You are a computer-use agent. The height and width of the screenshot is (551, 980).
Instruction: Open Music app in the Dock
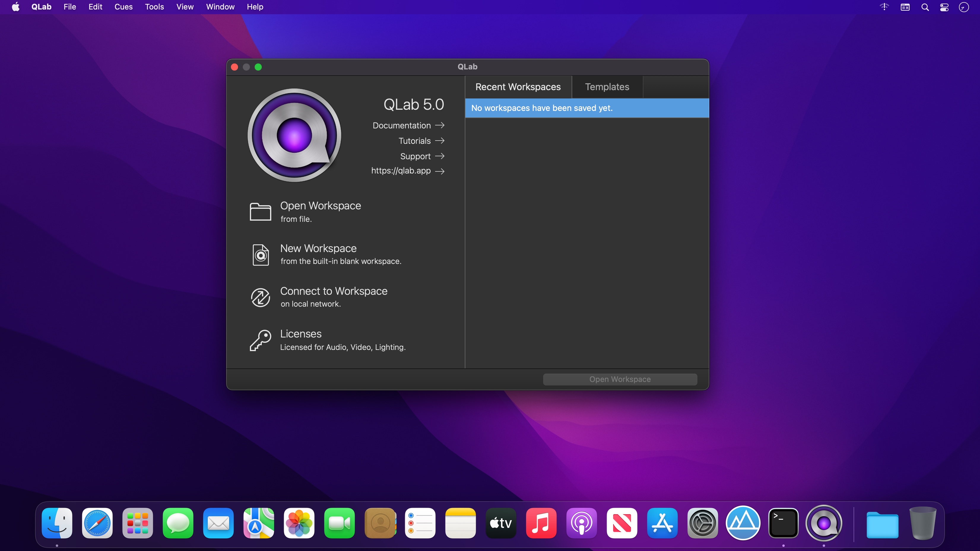click(x=541, y=523)
